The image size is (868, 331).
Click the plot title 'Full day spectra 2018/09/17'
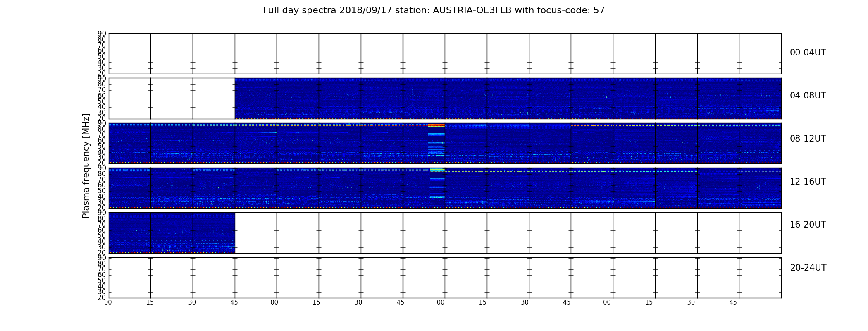[434, 10]
